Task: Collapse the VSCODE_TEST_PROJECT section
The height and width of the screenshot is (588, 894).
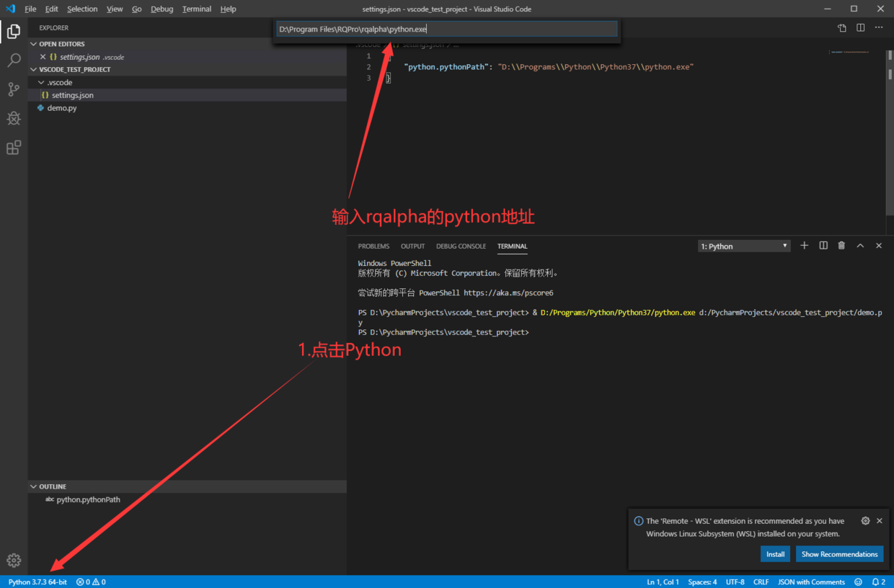Action: click(187, 70)
